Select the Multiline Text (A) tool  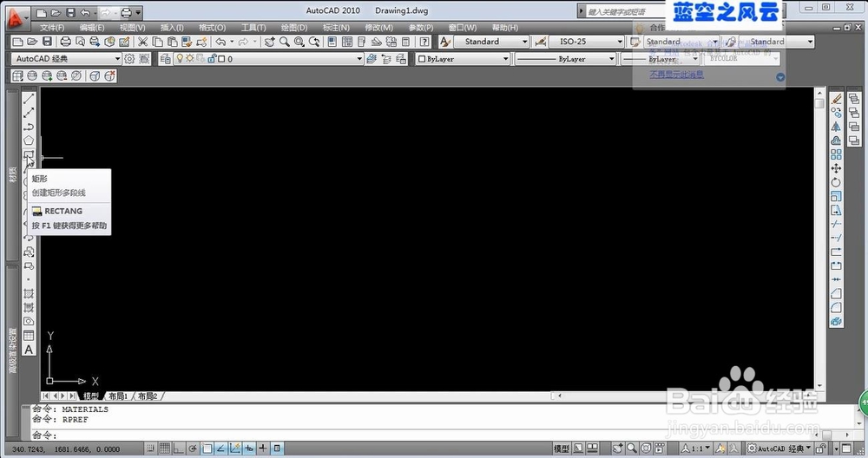point(29,350)
